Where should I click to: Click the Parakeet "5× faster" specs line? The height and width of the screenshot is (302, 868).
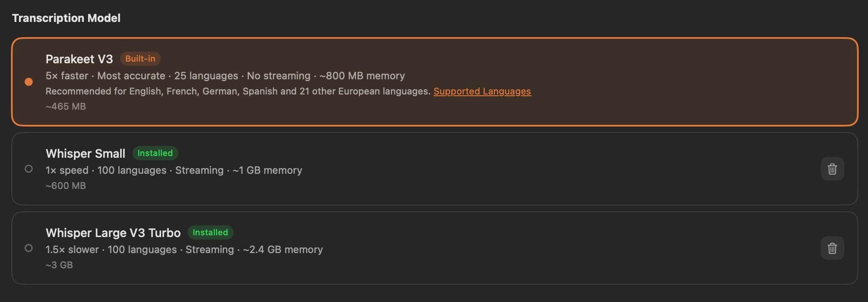[225, 76]
